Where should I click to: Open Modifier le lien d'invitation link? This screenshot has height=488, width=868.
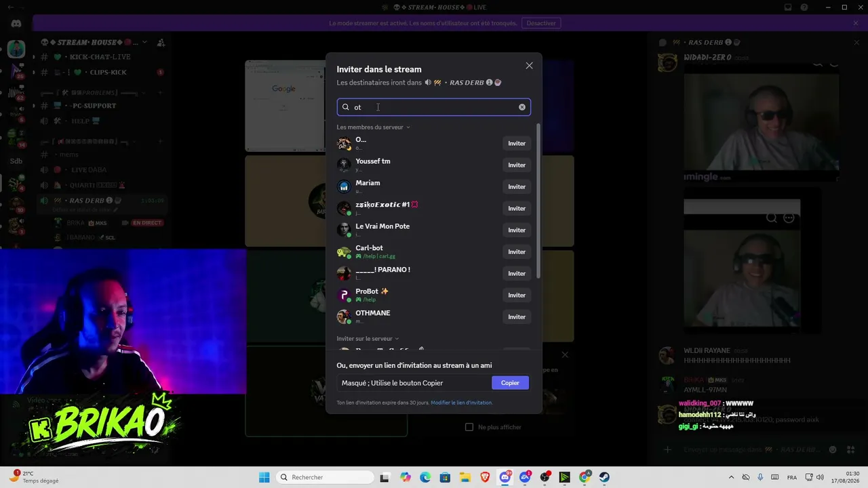[x=461, y=403]
